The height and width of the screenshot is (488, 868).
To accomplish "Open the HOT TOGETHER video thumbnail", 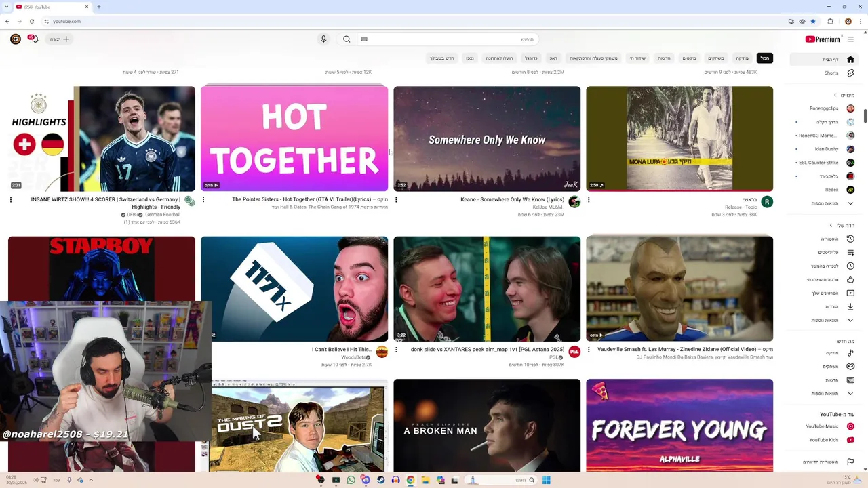I will [294, 139].
